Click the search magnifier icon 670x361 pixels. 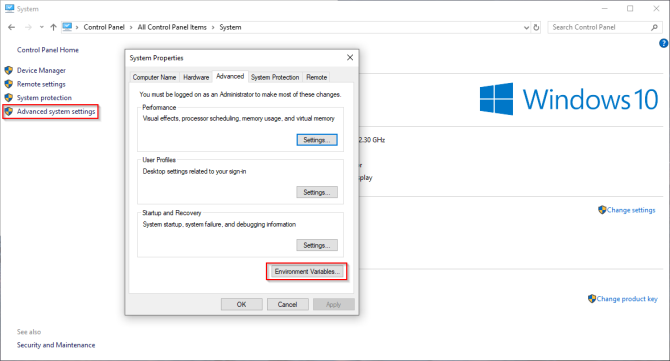click(x=654, y=27)
